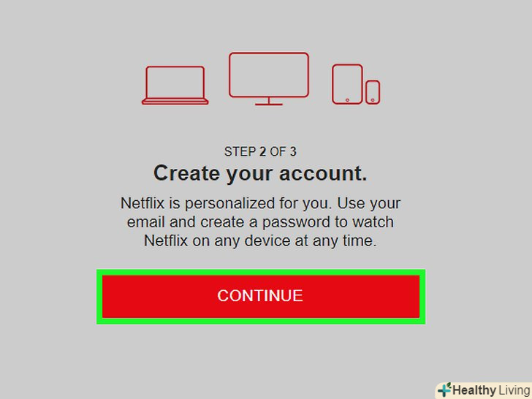The width and height of the screenshot is (532, 399).
Task: Click the STEP 2 OF 3 indicator
Action: [260, 152]
